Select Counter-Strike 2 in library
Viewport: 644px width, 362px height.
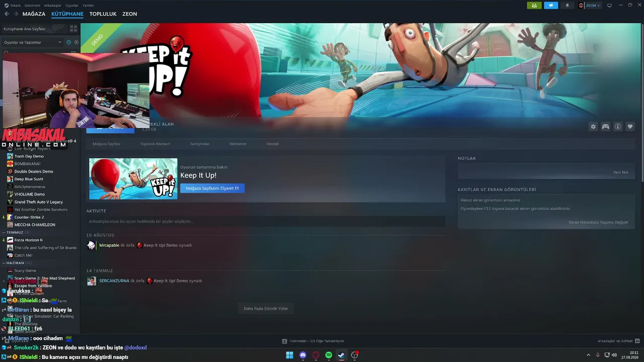(x=29, y=217)
